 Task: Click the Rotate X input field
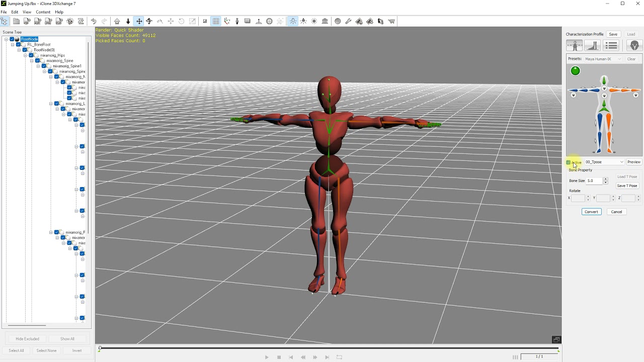point(578,198)
